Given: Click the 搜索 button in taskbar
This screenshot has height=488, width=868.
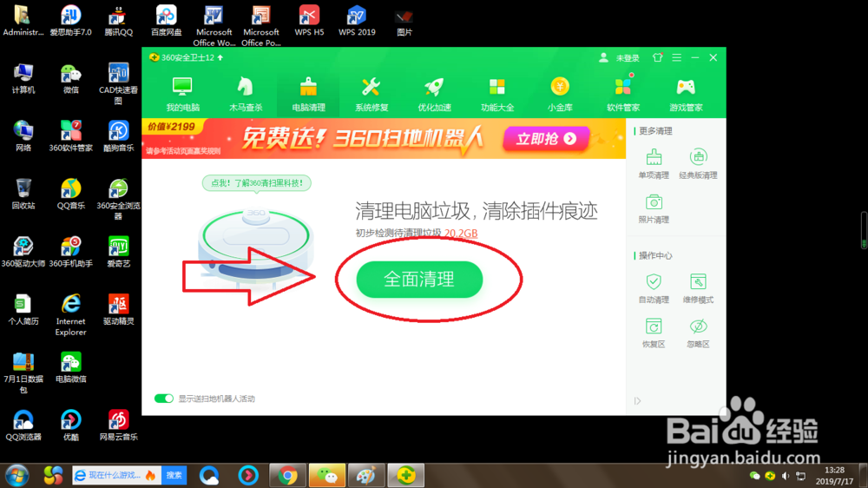Looking at the screenshot, I should 174,475.
